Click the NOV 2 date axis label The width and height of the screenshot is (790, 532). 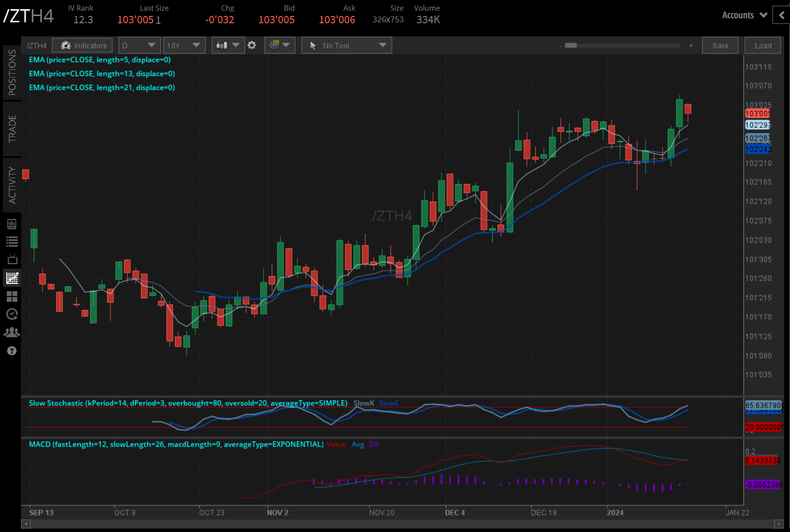pos(278,513)
